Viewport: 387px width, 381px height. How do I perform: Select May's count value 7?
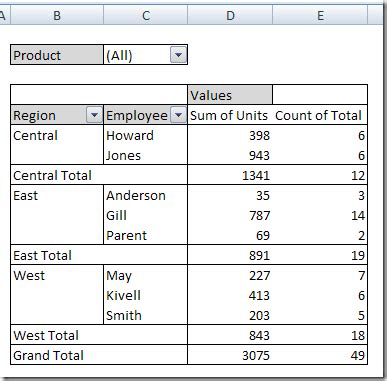click(320, 275)
